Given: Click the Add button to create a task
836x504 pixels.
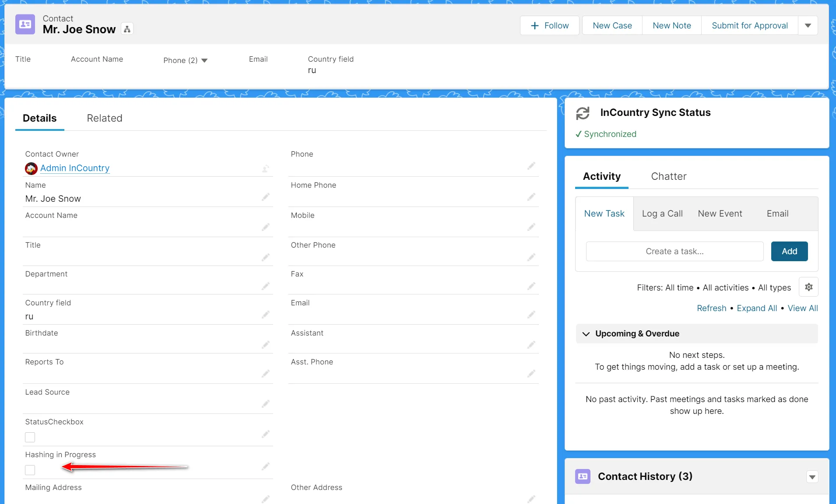Looking at the screenshot, I should coord(789,251).
